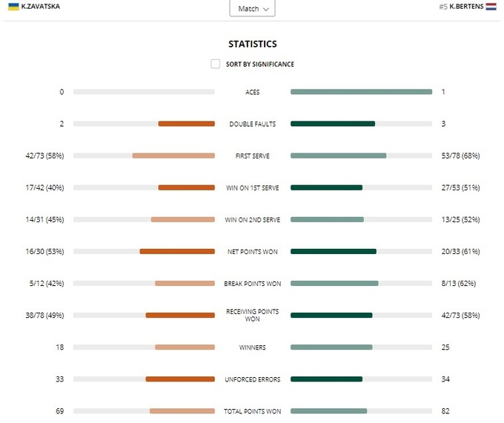Click the Ukraine flag icon beside K.Zavatska
504x423 pixels.
click(13, 7)
